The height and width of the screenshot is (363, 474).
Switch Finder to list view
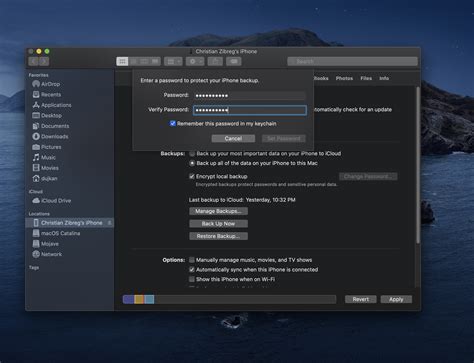(134, 61)
